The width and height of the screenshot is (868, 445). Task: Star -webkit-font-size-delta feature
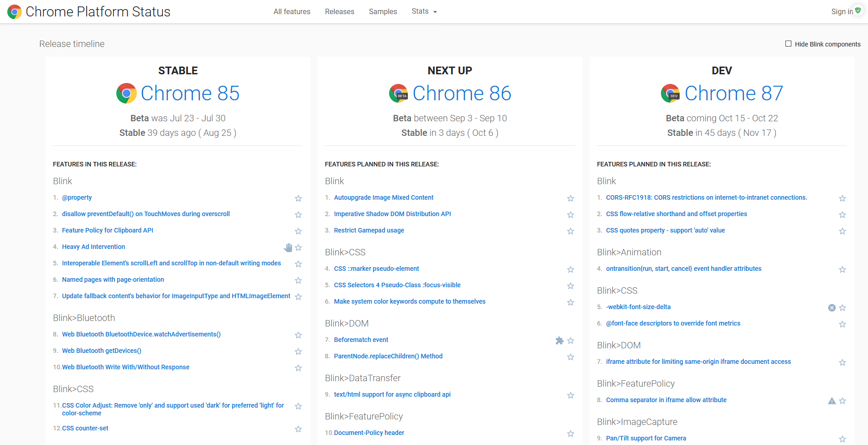click(842, 308)
